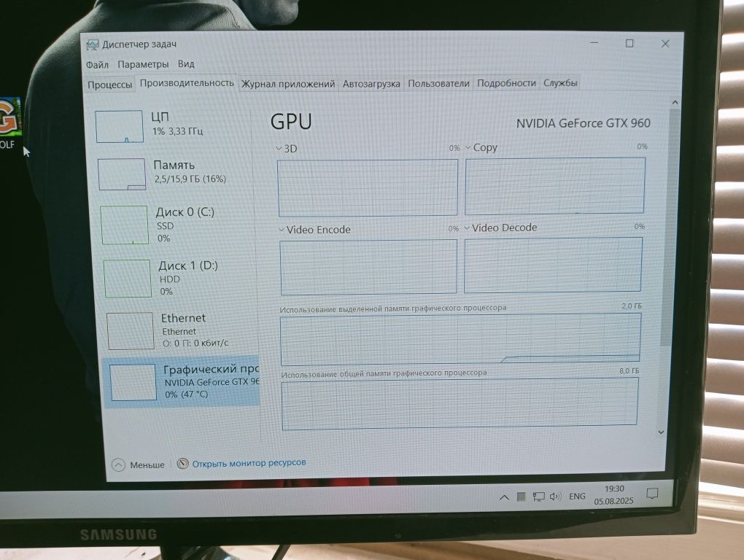
Task: Select the Память performance item
Action: [x=174, y=174]
